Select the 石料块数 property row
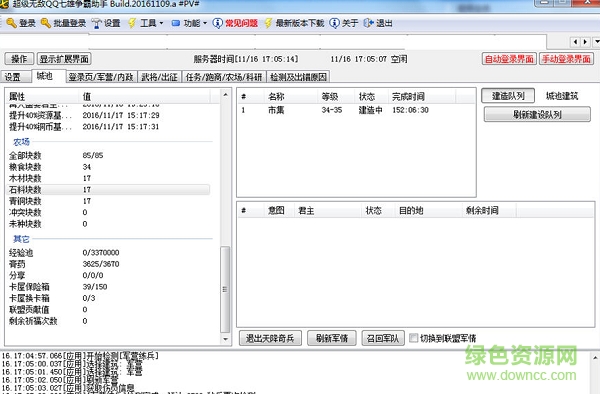The width and height of the screenshot is (600, 394). (109, 189)
